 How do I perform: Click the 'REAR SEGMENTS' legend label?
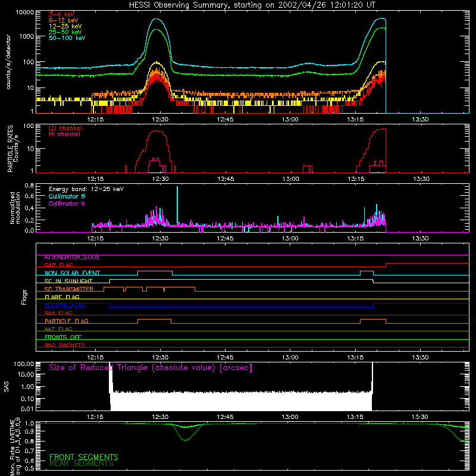coord(82,464)
